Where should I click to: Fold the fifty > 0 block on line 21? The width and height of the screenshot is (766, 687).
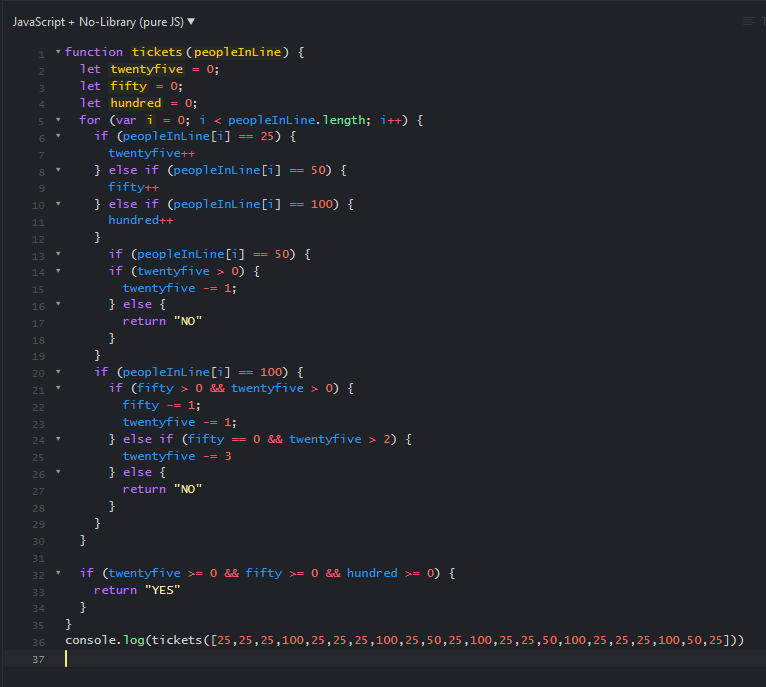click(58, 388)
